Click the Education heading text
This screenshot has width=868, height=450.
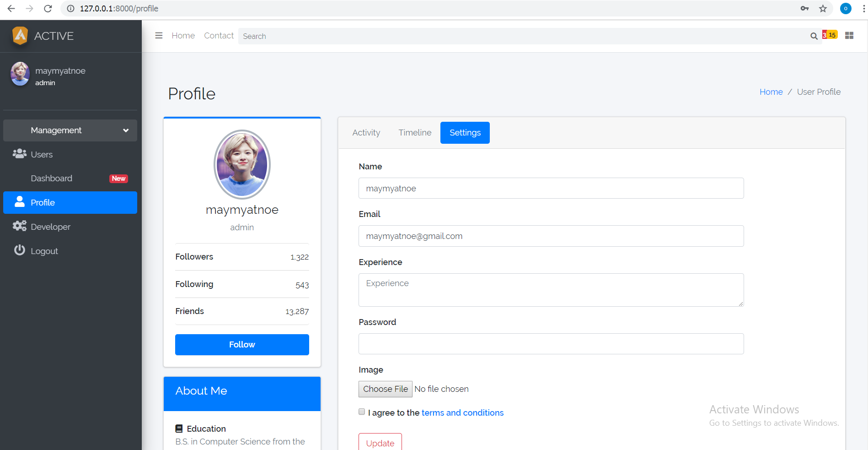pos(206,429)
